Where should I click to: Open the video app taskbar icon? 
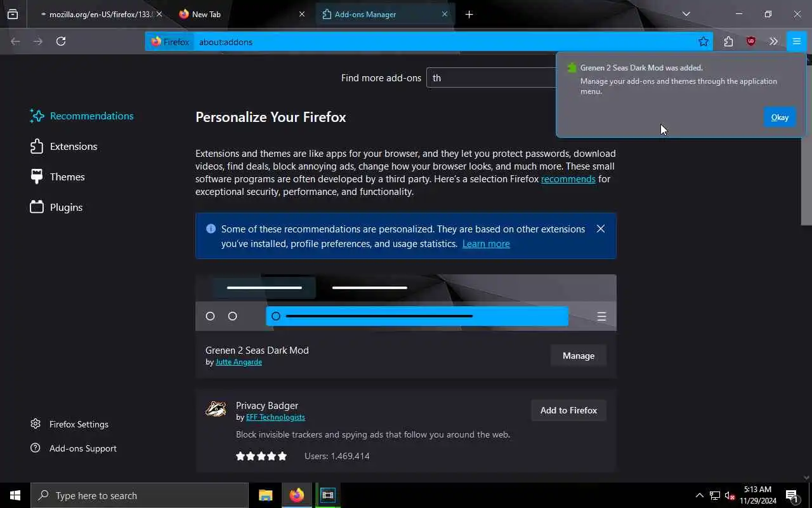click(x=328, y=495)
